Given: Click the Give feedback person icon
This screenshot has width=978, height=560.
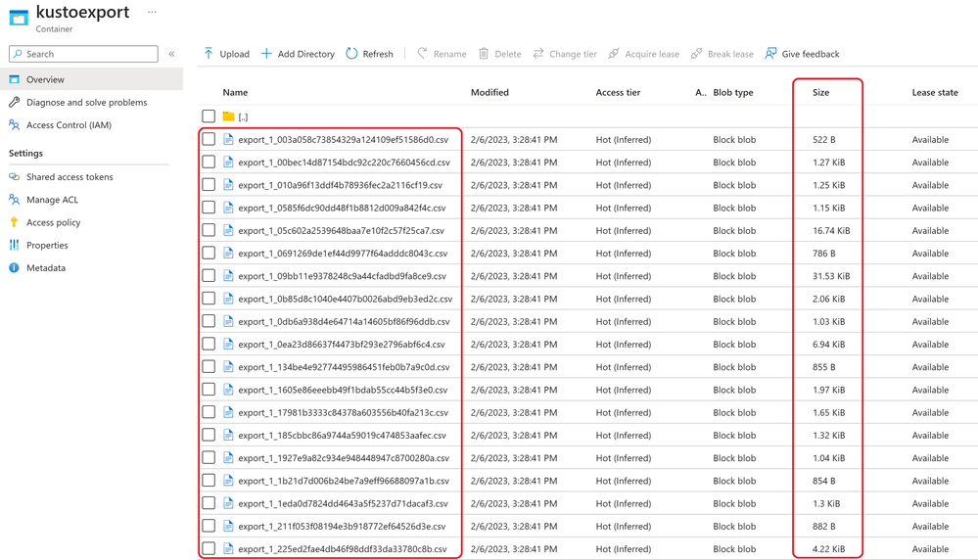Looking at the screenshot, I should [770, 54].
